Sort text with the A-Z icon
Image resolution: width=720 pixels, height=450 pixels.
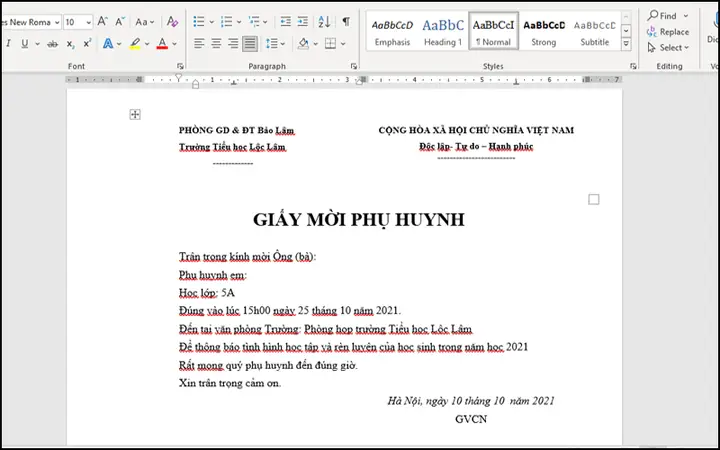[324, 22]
